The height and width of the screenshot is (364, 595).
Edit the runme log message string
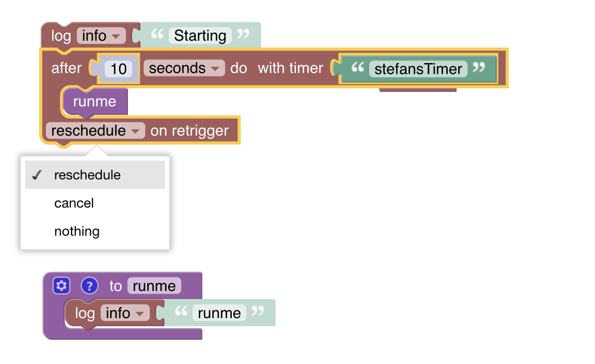coord(219,313)
